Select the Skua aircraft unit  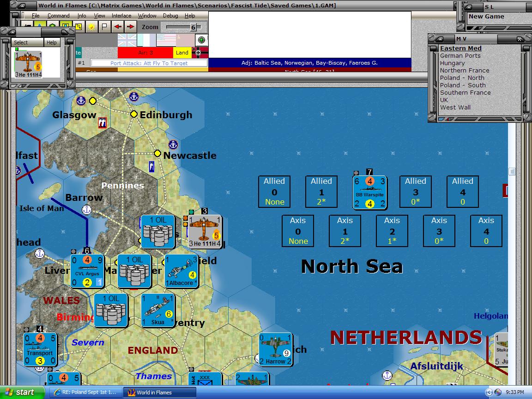(x=158, y=310)
